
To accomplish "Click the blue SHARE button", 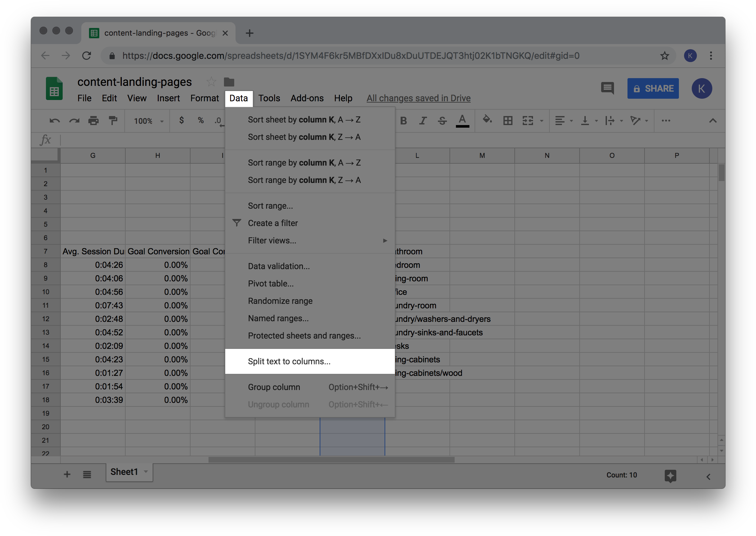I will [653, 88].
